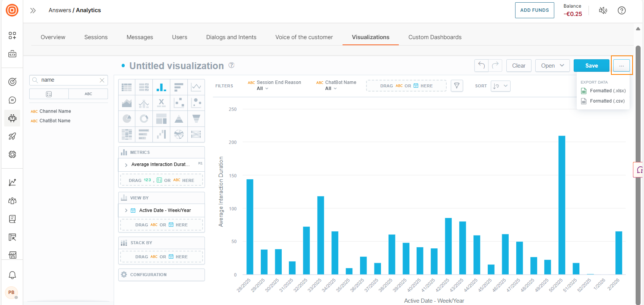
Task: Open the Sort dropdown
Action: point(500,86)
